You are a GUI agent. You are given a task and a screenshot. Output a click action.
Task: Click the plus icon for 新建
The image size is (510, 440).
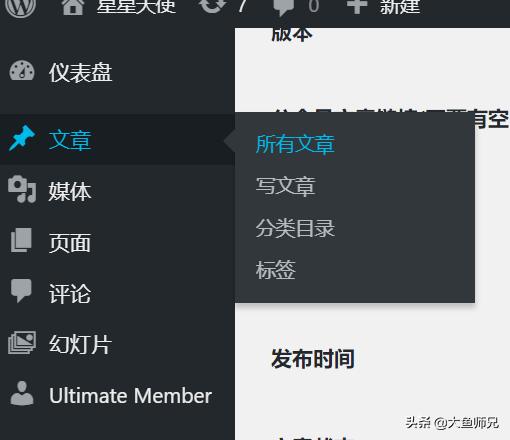pyautogui.click(x=357, y=5)
